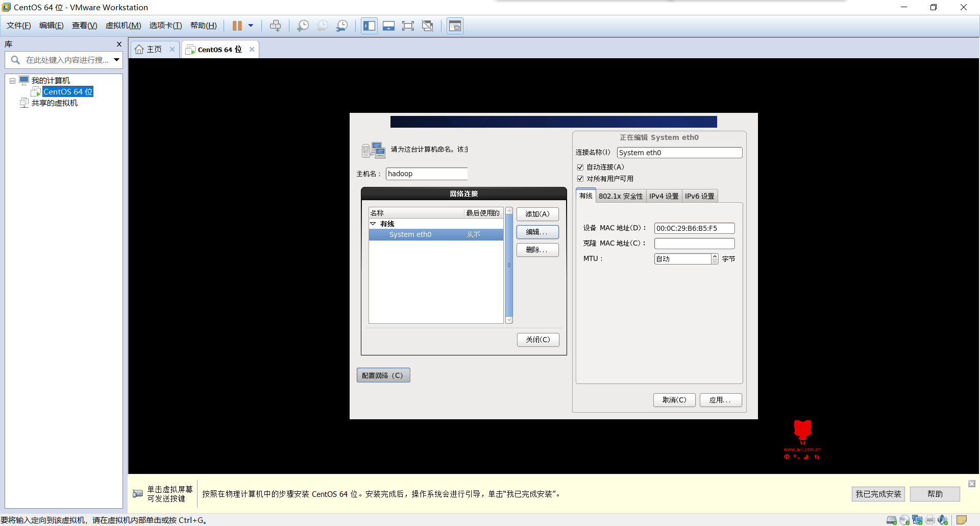980x526 pixels.
Task: Switch to the 802.1x 安全性 tab
Action: pos(621,196)
